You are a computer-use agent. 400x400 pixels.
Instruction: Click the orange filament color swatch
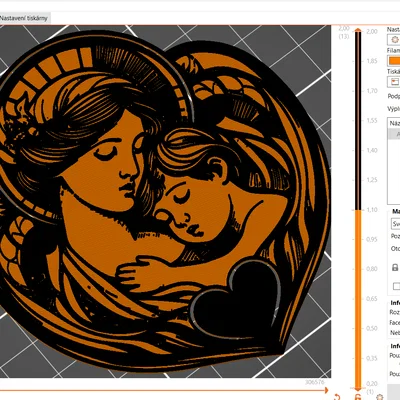click(x=394, y=61)
